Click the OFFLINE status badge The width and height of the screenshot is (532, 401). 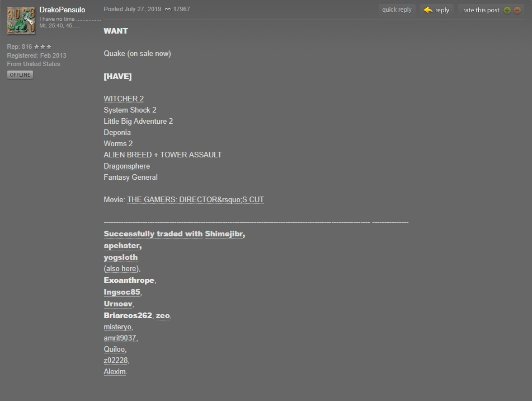[20, 74]
